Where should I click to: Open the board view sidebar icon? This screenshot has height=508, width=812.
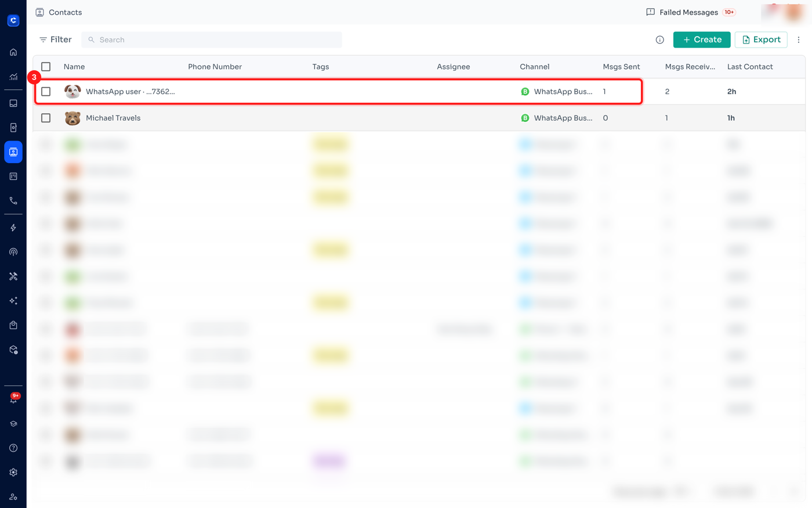click(13, 176)
